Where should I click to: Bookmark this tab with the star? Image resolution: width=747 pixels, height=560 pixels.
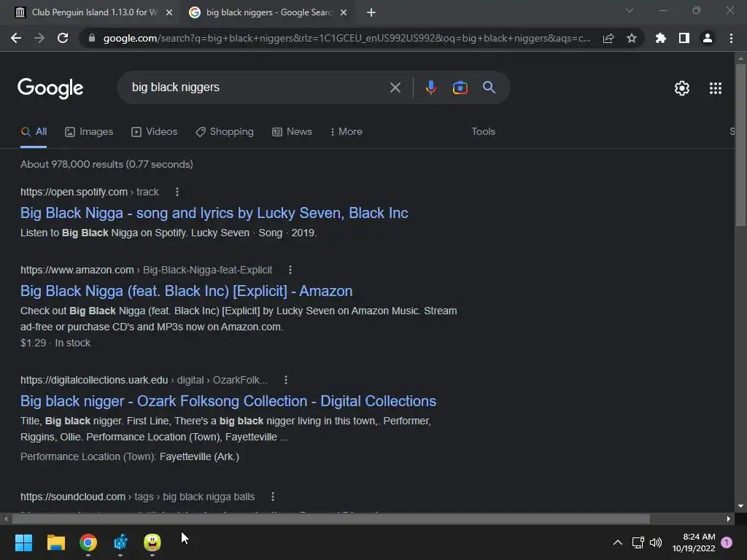click(x=632, y=38)
